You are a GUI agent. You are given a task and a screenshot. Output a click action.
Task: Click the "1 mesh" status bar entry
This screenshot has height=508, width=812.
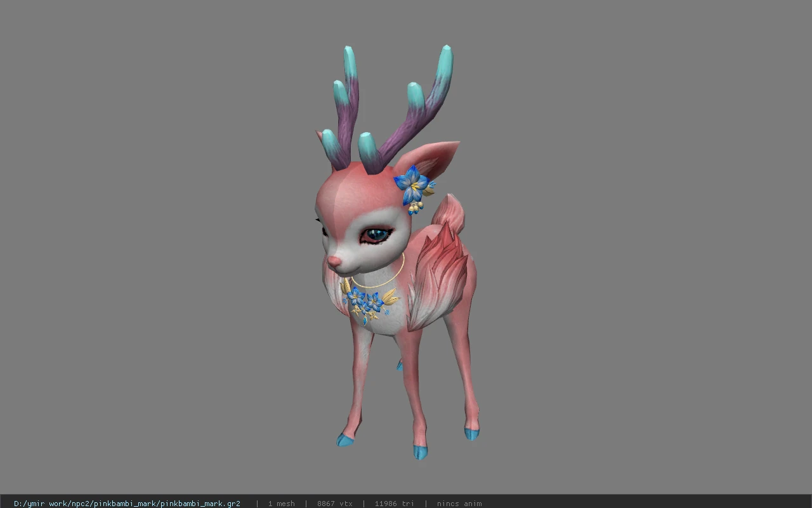[281, 504]
